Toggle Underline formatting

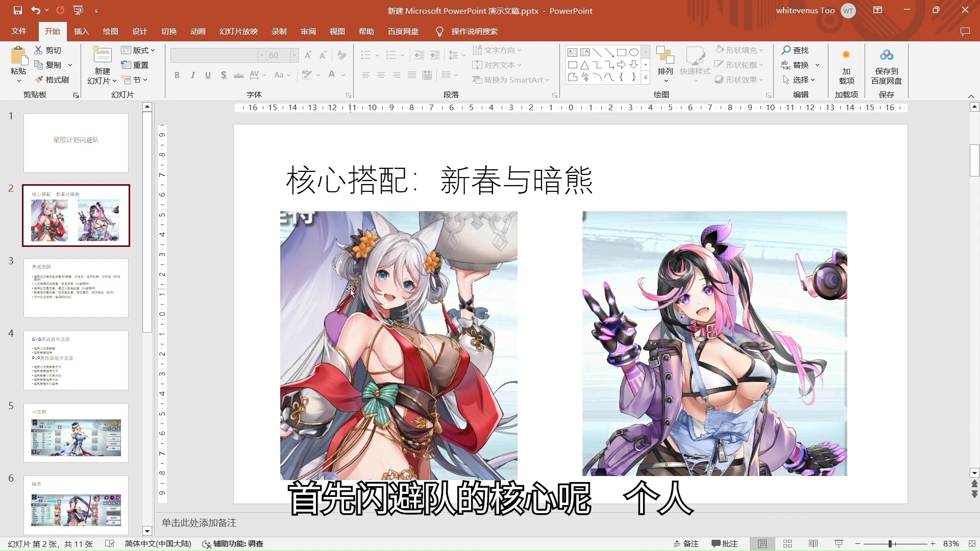click(x=208, y=75)
